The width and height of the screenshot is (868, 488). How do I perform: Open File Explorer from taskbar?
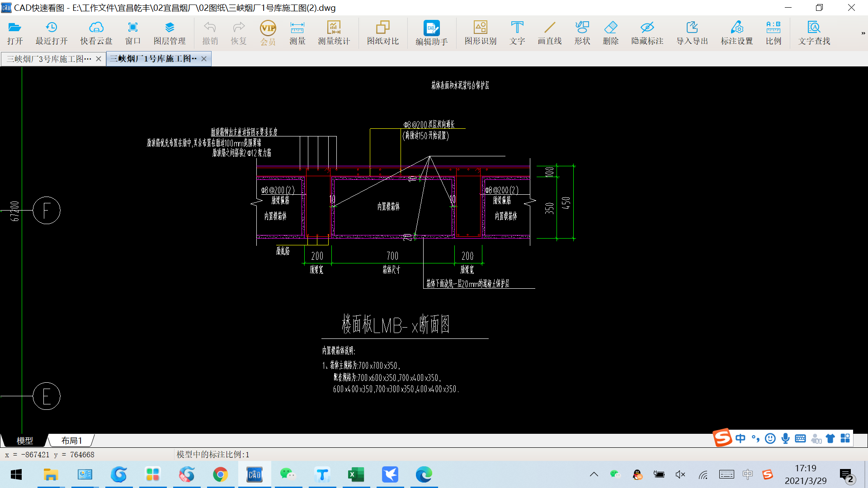(51, 474)
